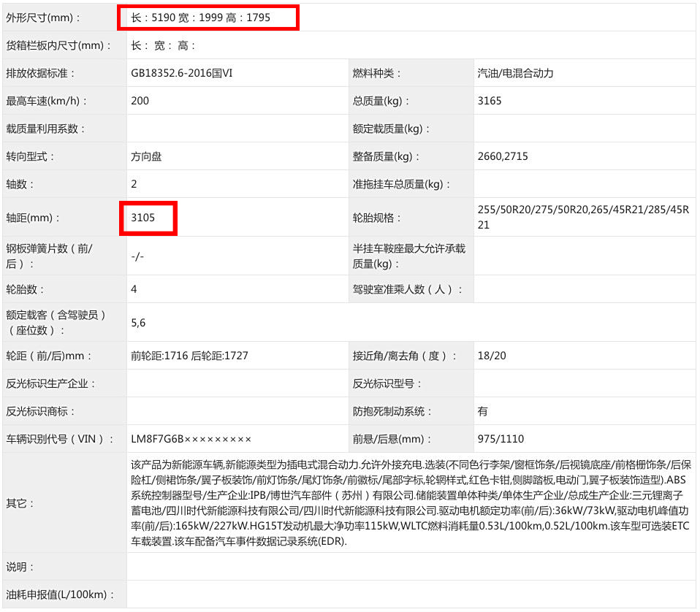Click the 其它 label
Image resolution: width=700 pixels, height=612 pixels.
coord(20,503)
